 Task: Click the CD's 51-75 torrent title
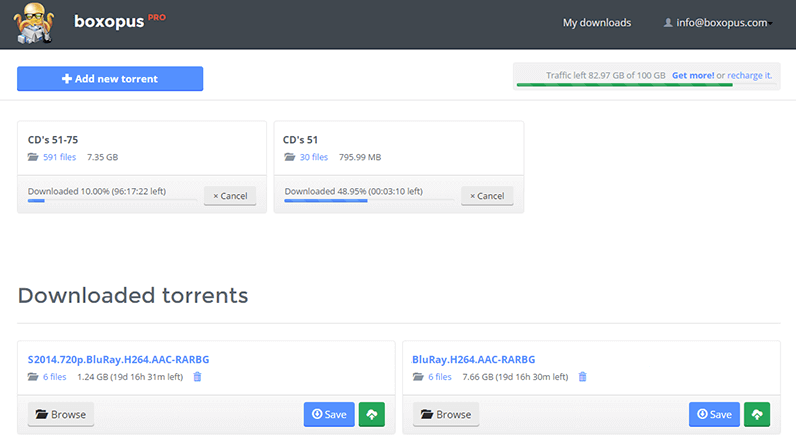click(53, 140)
